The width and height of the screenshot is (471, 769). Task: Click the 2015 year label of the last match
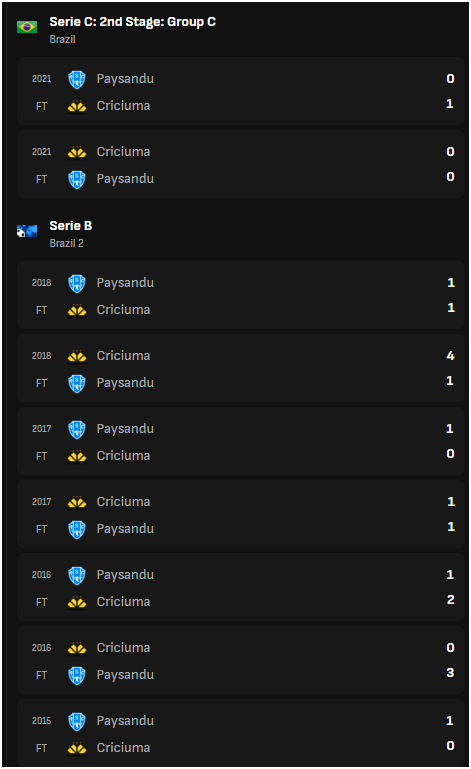click(x=41, y=720)
